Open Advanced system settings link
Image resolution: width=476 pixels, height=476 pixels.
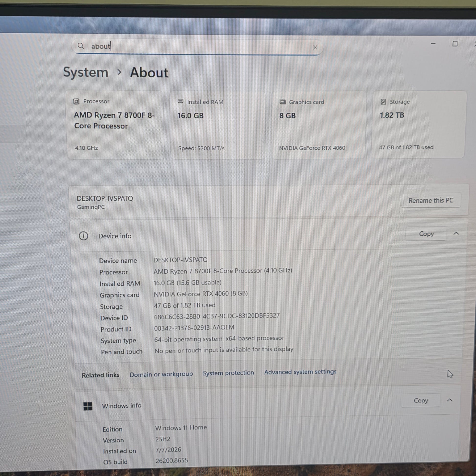point(300,372)
